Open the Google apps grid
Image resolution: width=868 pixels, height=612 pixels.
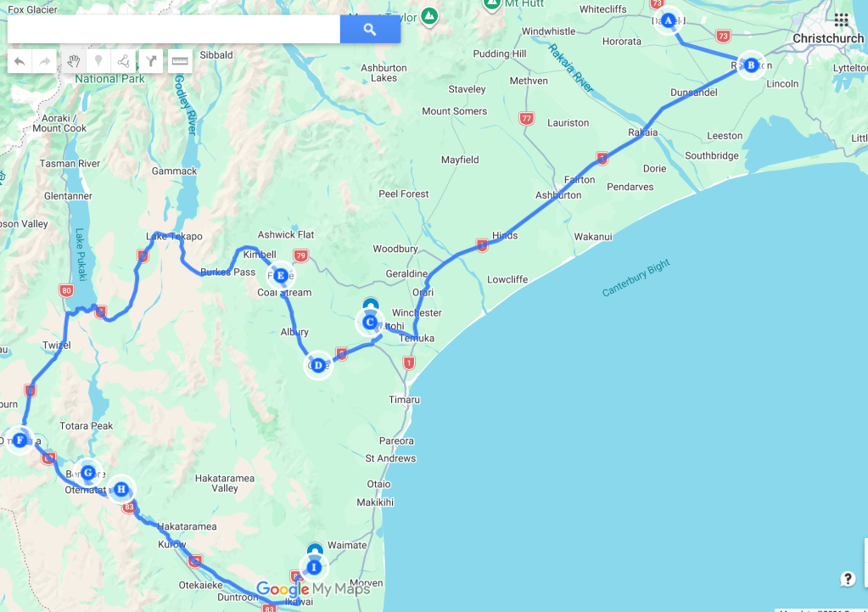(x=841, y=20)
